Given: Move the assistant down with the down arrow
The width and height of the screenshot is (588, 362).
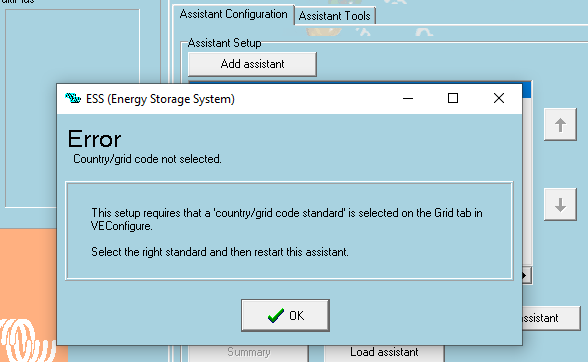Looking at the screenshot, I should click(560, 205).
